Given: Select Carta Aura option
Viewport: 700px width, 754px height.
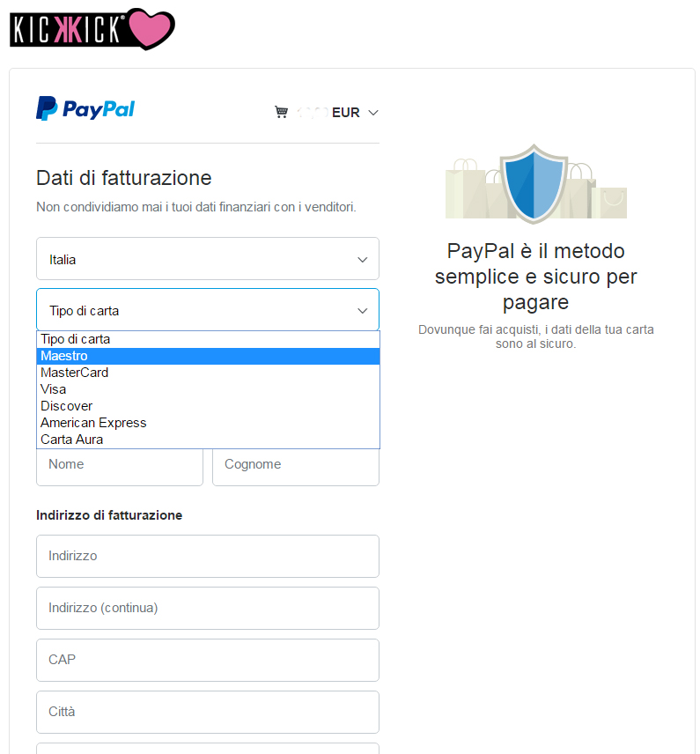Looking at the screenshot, I should [x=208, y=440].
